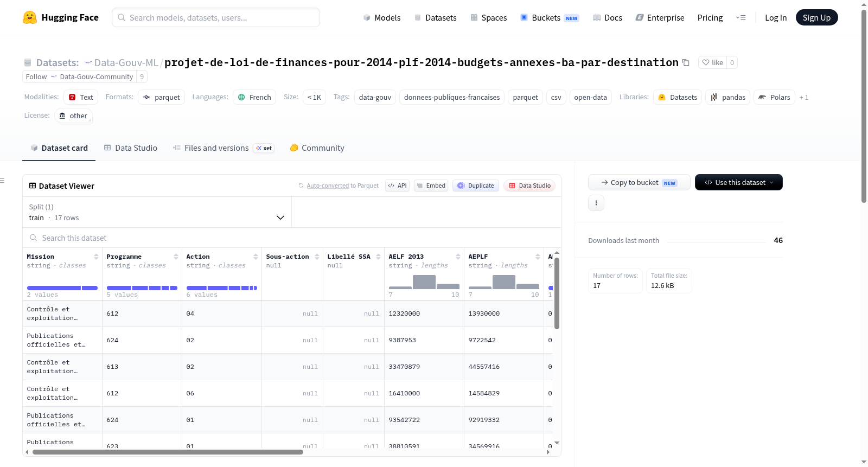Click the Duplicate button
868x467 pixels.
[475, 185]
